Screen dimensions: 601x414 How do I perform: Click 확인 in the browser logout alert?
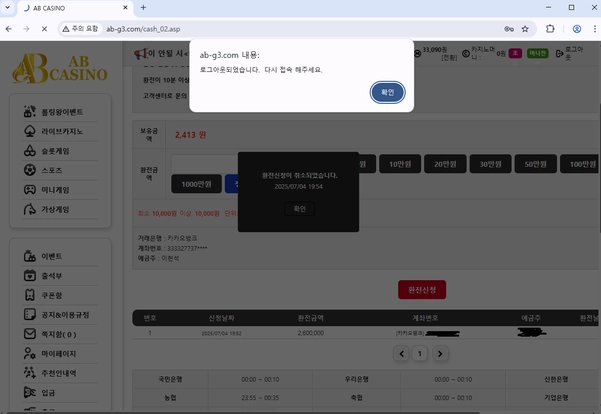click(388, 92)
